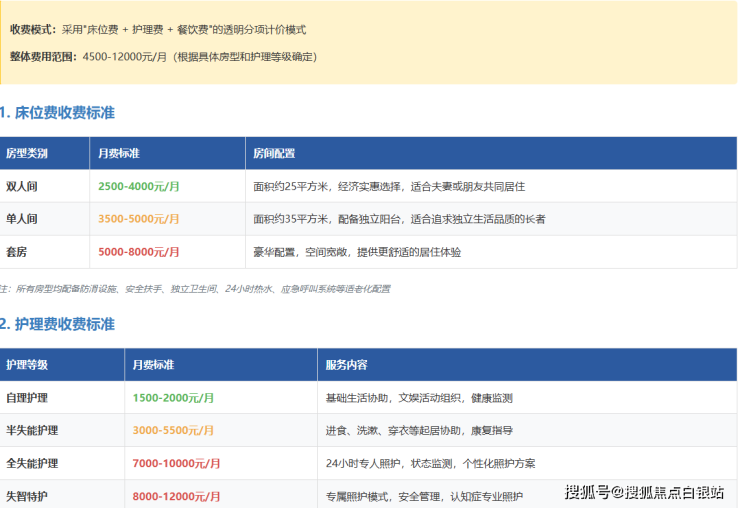Screen dimensions: 740x508
Task: Click the 护理费收费标准 section heading
Action: pyautogui.click(x=58, y=324)
